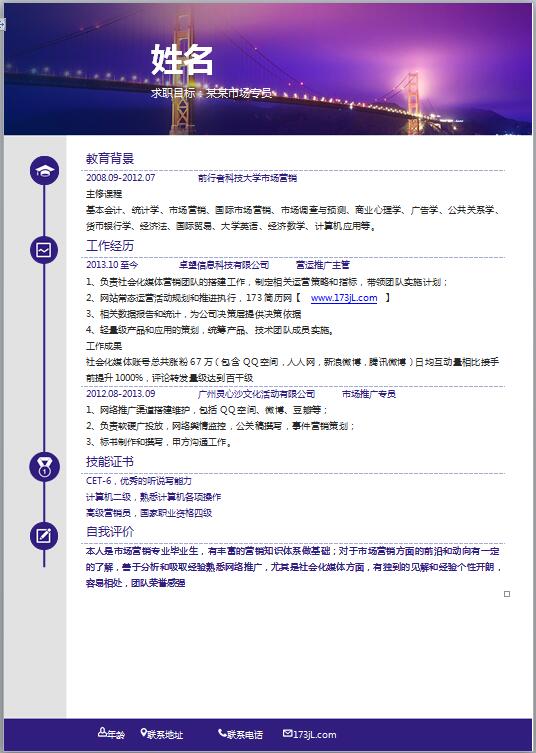
Task: Click the line 1、网络推广渠道搭建维护
Action: point(207,410)
